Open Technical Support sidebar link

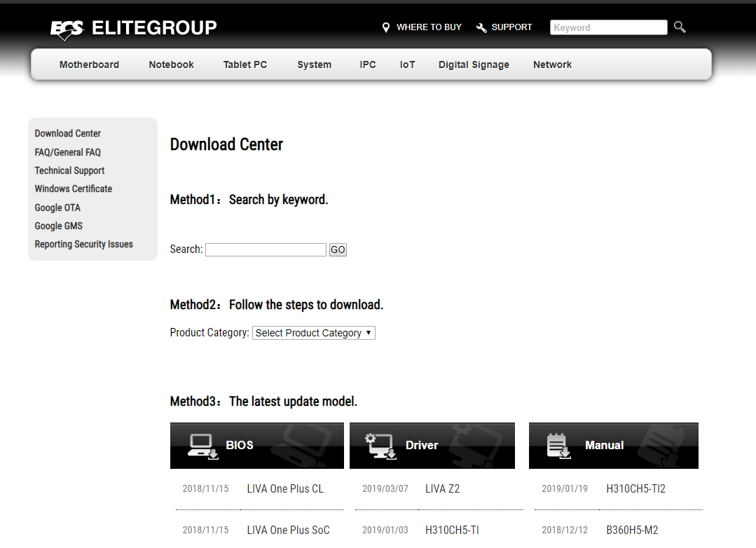click(69, 171)
